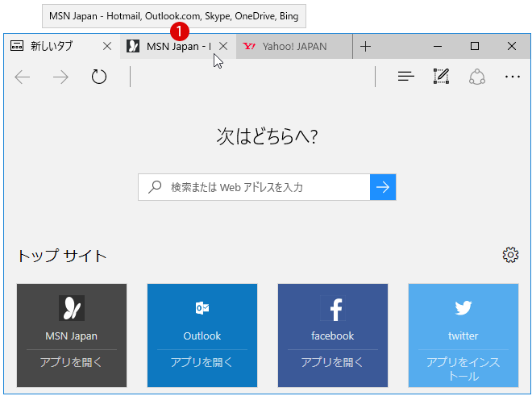Click the Yahoo! favicon on tab
The width and height of the screenshot is (532, 396).
[x=249, y=46]
